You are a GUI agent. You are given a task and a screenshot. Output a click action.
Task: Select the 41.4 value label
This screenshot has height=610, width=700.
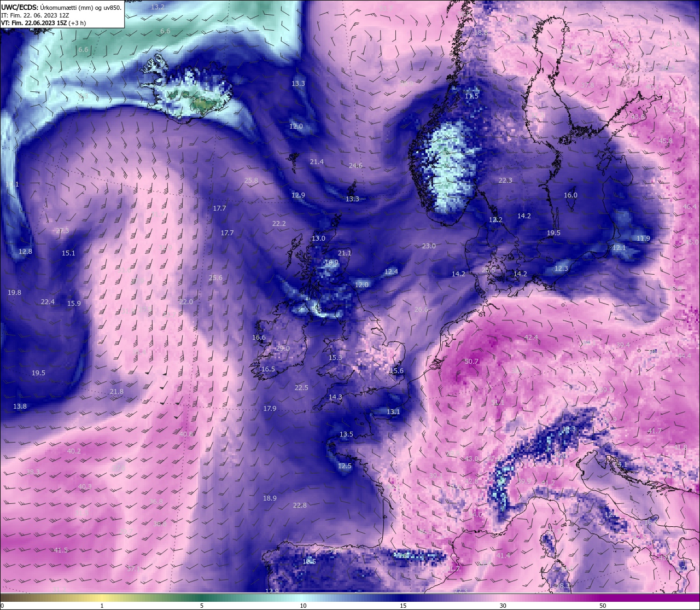[x=503, y=556]
